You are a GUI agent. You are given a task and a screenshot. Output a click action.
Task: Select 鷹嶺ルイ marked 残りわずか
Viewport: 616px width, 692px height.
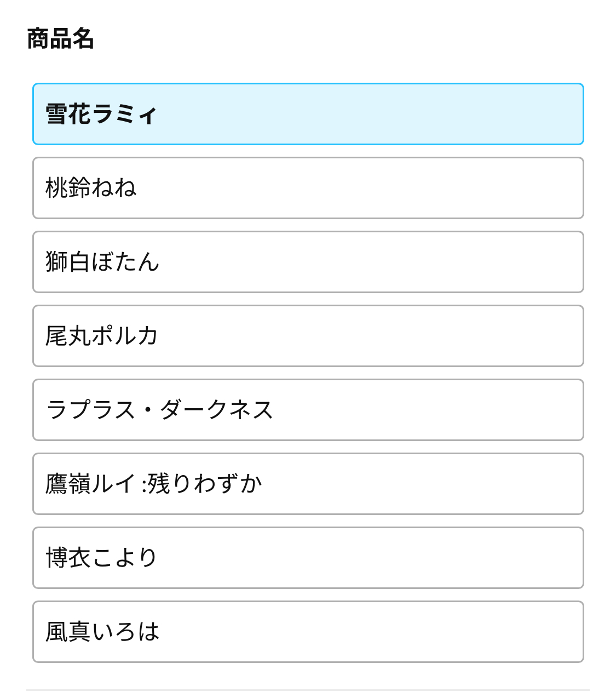[308, 484]
